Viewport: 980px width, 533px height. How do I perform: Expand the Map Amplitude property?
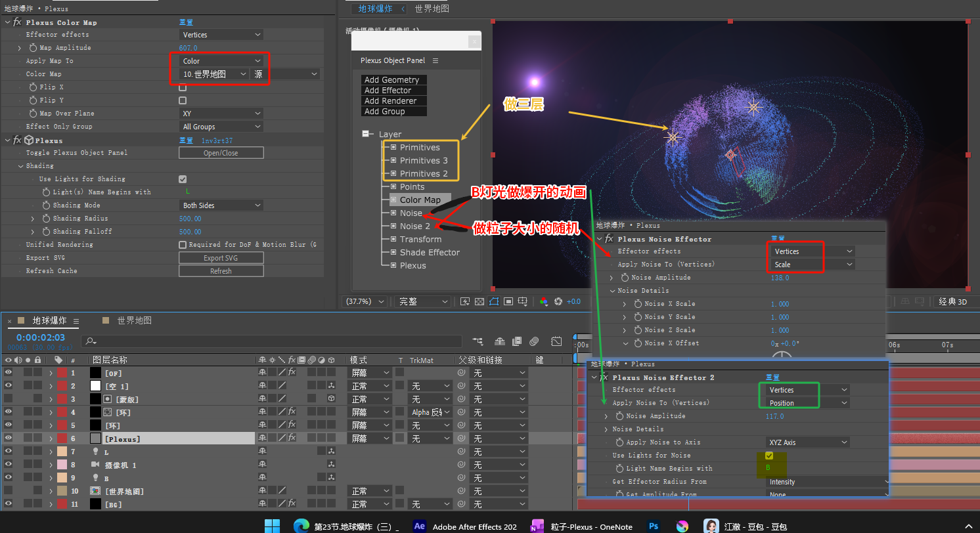pyautogui.click(x=20, y=48)
